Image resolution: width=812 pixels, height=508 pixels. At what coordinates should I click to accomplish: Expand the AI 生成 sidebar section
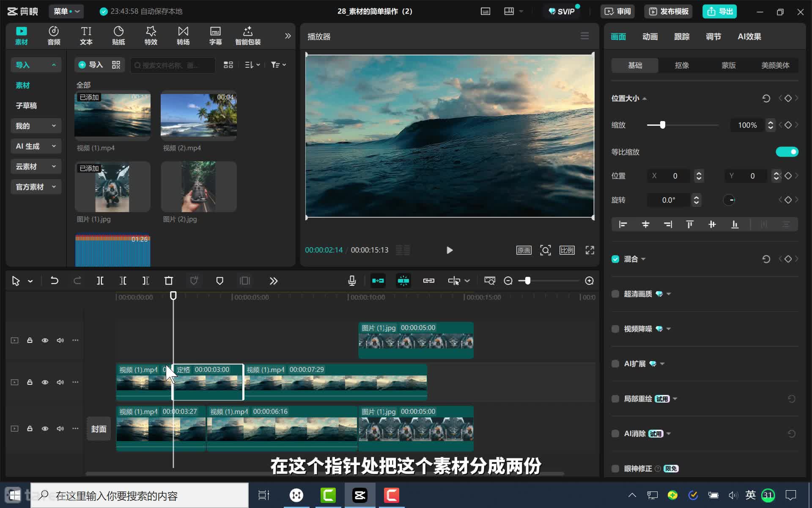[x=36, y=146]
